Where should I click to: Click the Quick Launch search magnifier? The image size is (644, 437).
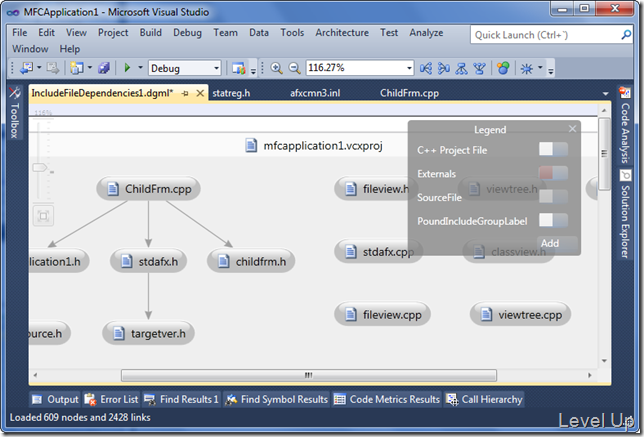(626, 35)
